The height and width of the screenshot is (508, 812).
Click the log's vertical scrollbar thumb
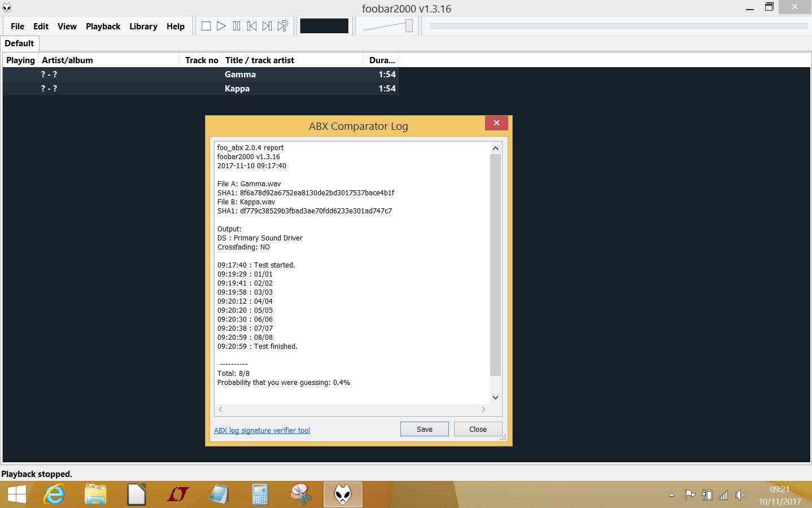point(495,265)
